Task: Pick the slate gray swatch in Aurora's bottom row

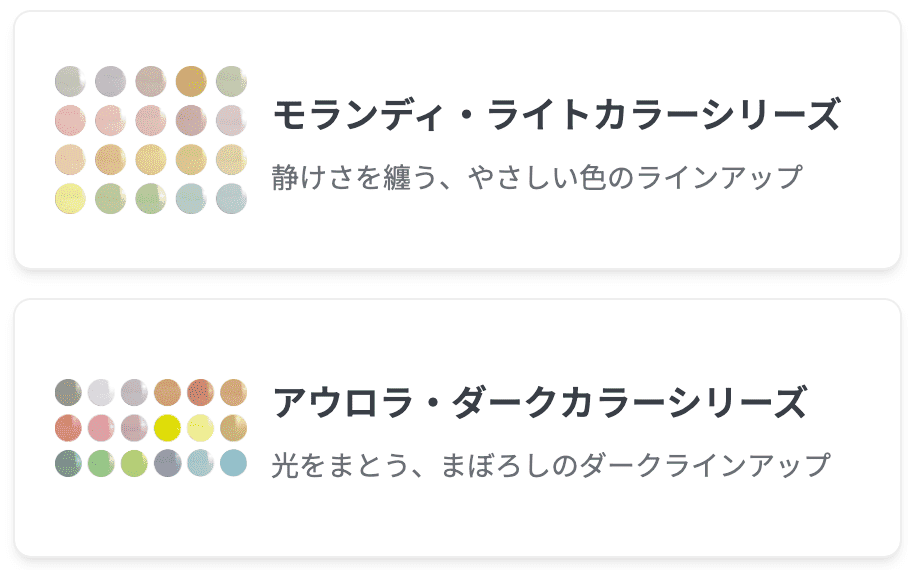Action: click(168, 463)
